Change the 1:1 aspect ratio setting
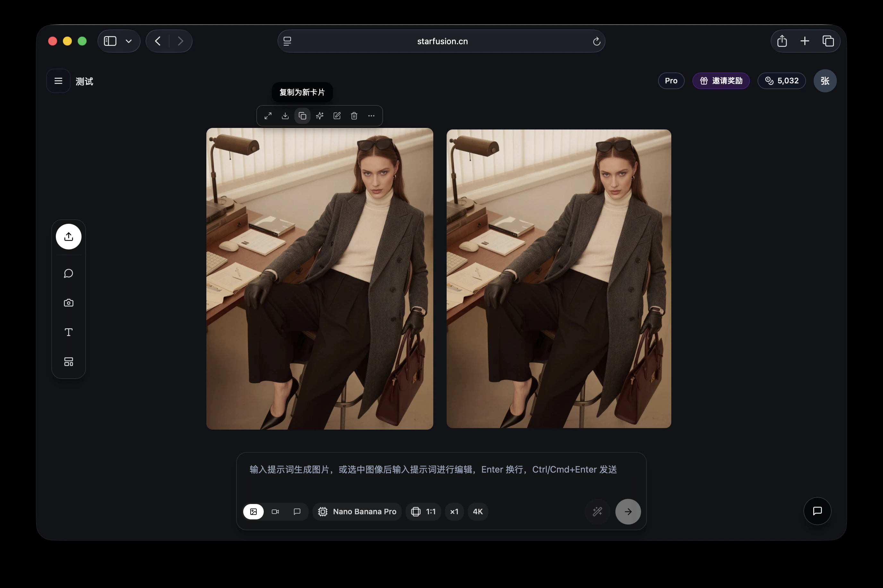This screenshot has height=588, width=883. [x=423, y=511]
